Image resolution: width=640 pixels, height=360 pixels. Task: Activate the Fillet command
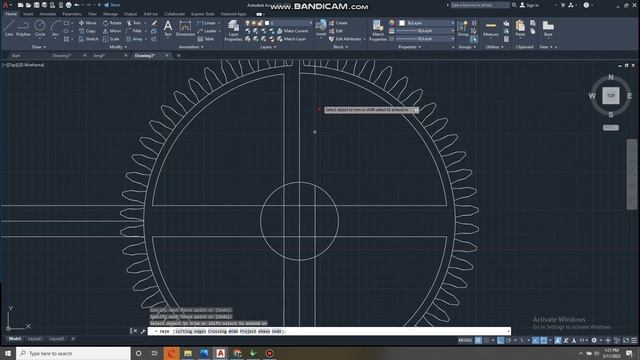134,31
